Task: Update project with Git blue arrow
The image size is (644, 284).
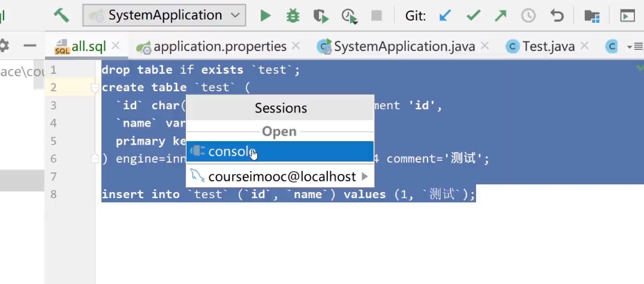Action: [x=445, y=16]
